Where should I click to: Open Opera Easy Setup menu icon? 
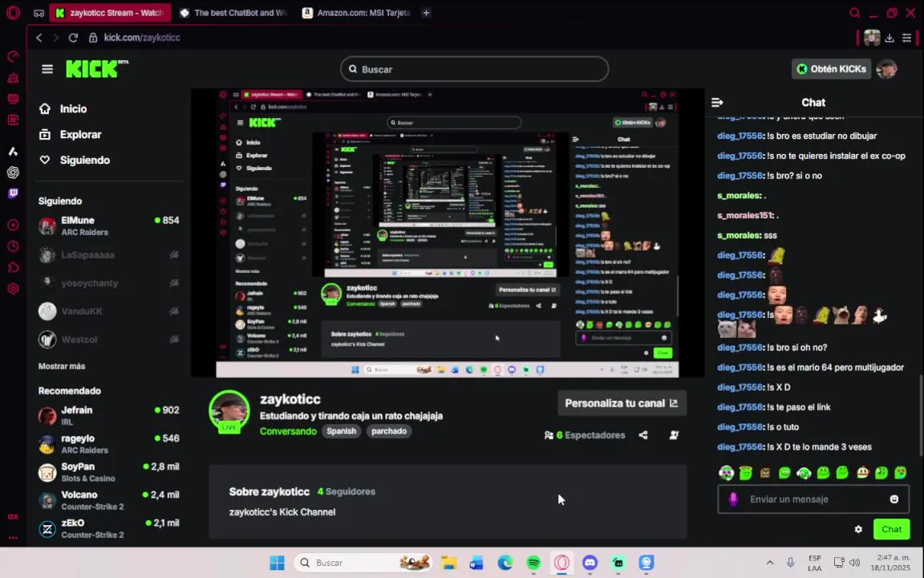(x=907, y=38)
